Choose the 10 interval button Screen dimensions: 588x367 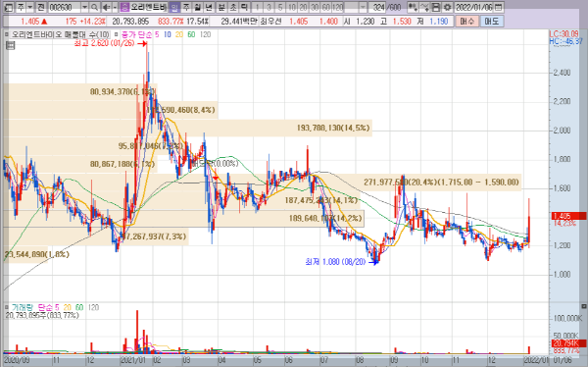click(x=292, y=7)
